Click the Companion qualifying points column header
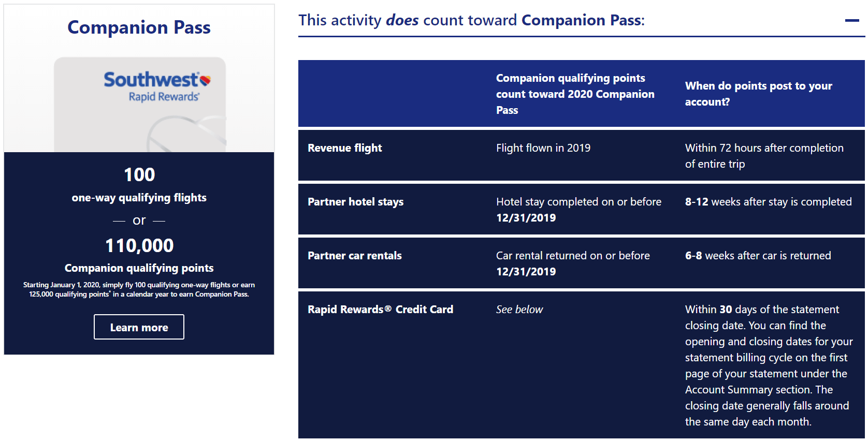 pyautogui.click(x=575, y=94)
